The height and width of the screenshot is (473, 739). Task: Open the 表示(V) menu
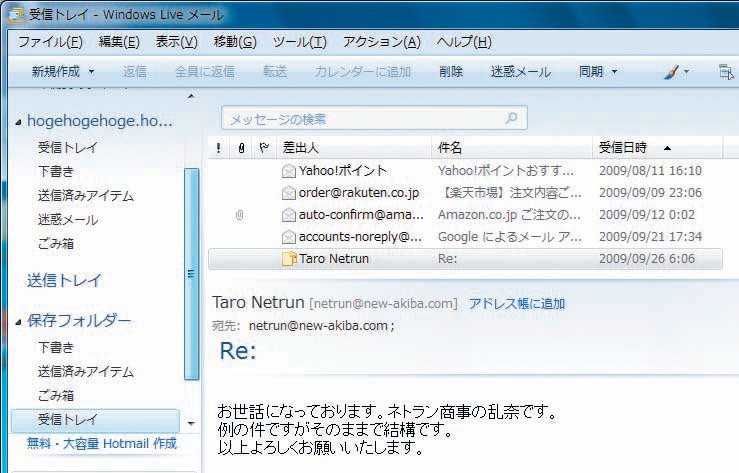tap(177, 42)
